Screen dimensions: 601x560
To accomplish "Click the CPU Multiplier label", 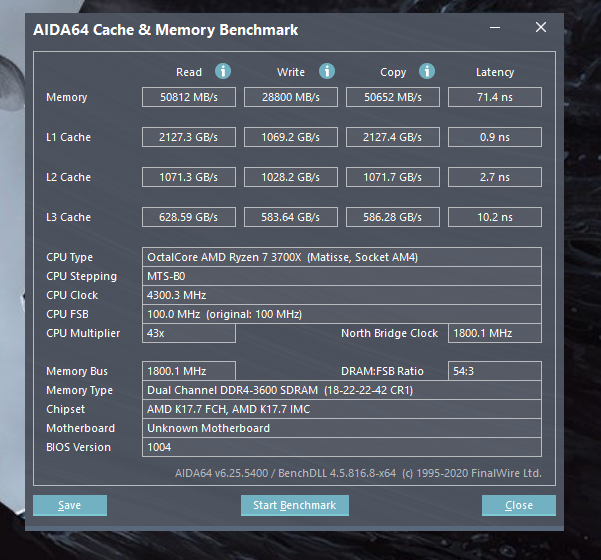I will [83, 333].
